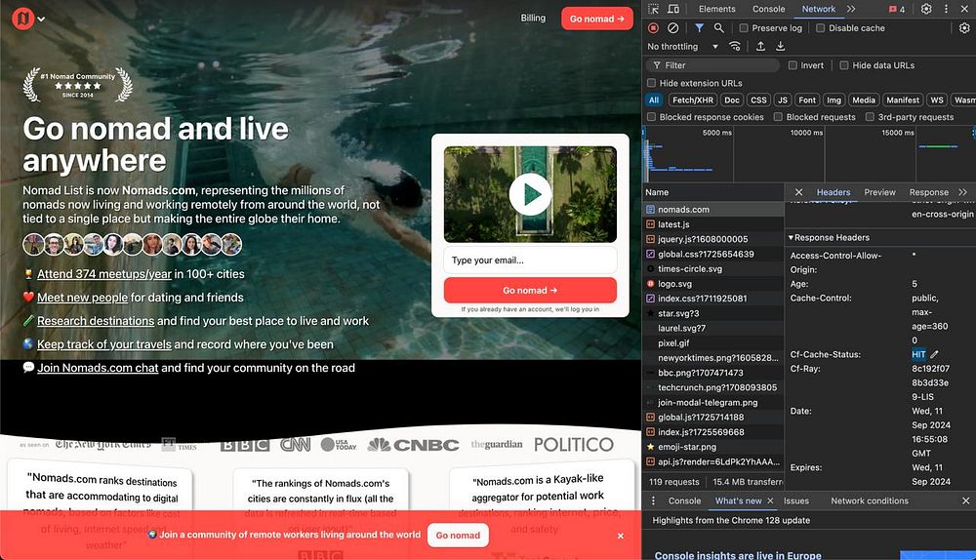The width and height of the screenshot is (976, 560).
Task: Filter by Media requests
Action: click(864, 100)
